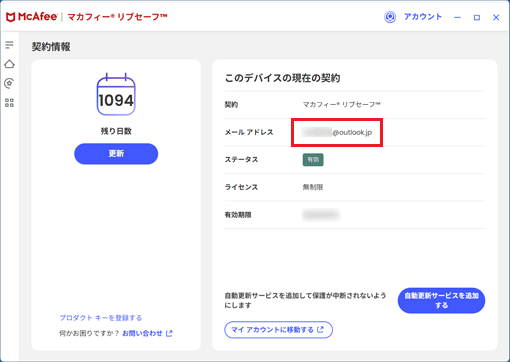Open マイ アカウントに移動する link button
This screenshot has width=510, height=362.
(278, 330)
